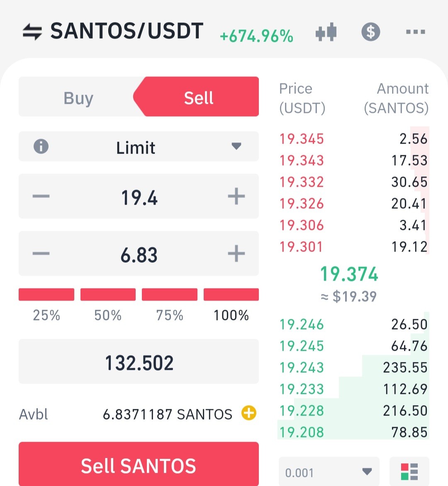
Task: Open the three-dot more options menu
Action: (x=416, y=32)
